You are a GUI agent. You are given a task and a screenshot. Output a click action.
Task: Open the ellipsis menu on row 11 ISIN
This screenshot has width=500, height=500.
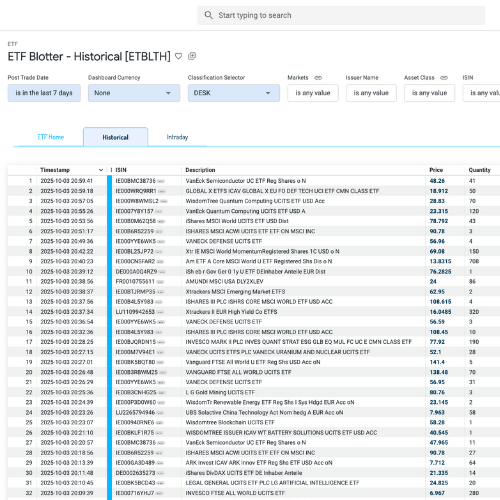160,282
